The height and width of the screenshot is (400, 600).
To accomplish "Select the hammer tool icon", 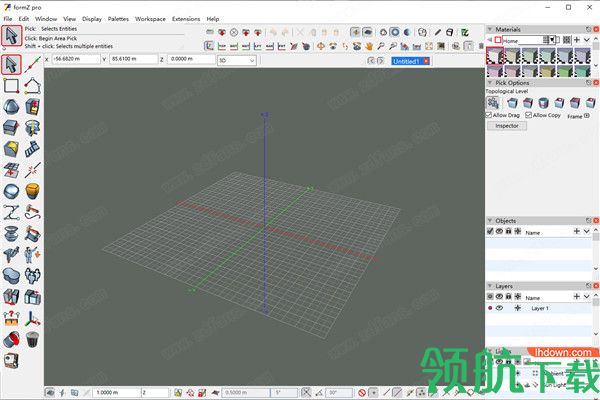I will point(33,212).
